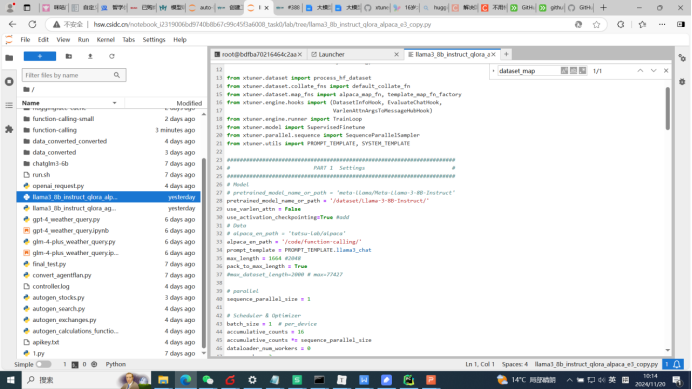
Task: Close the llama3_8b_instruct_qlora editor tab
Action: (x=493, y=54)
